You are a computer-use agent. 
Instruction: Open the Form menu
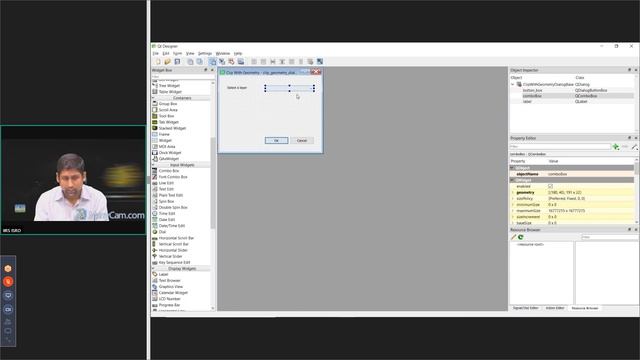[177, 53]
